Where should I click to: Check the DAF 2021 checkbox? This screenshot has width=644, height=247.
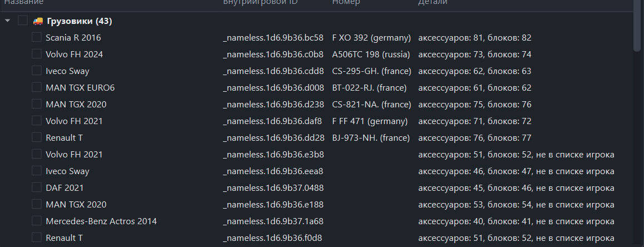coord(37,188)
